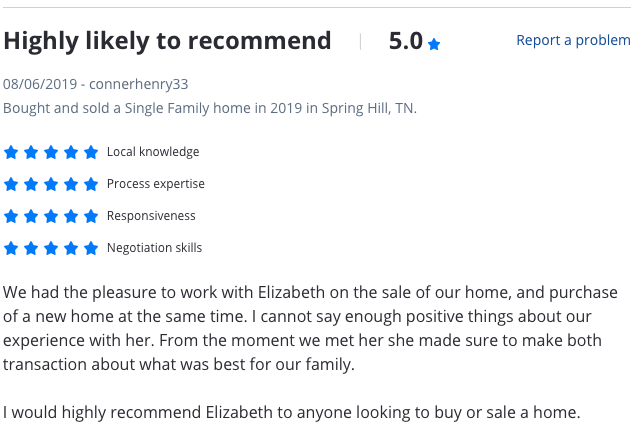This screenshot has width=639, height=435.
Task: Click the third star of Process expertise
Action: click(x=51, y=184)
